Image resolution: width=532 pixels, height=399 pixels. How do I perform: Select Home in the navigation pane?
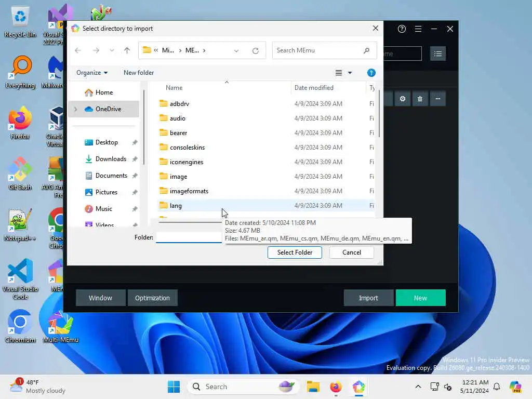click(104, 92)
